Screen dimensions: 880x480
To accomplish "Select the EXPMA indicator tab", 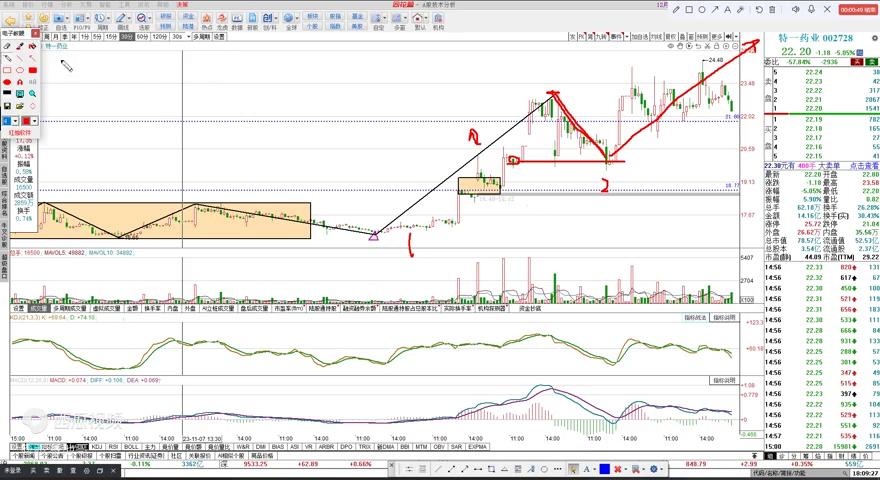I will tap(477, 447).
